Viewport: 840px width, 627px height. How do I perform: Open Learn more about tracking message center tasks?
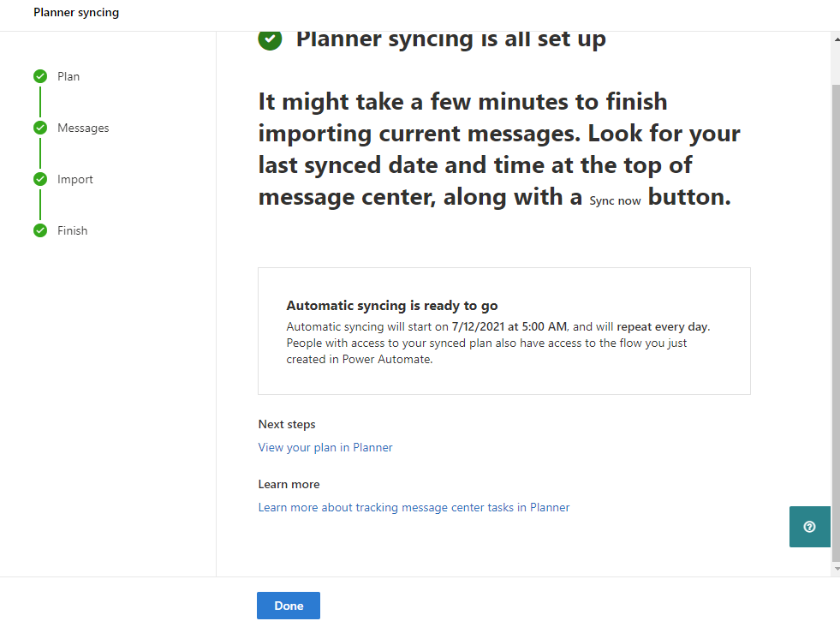point(414,507)
